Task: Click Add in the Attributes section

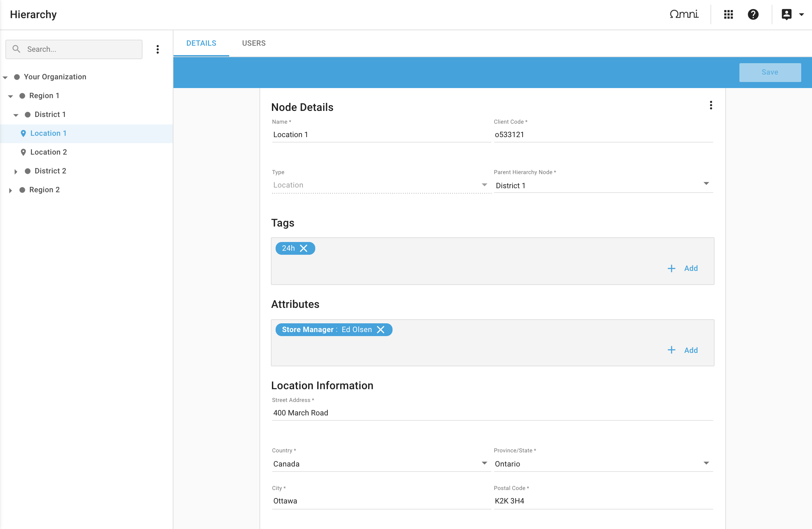Action: click(691, 350)
